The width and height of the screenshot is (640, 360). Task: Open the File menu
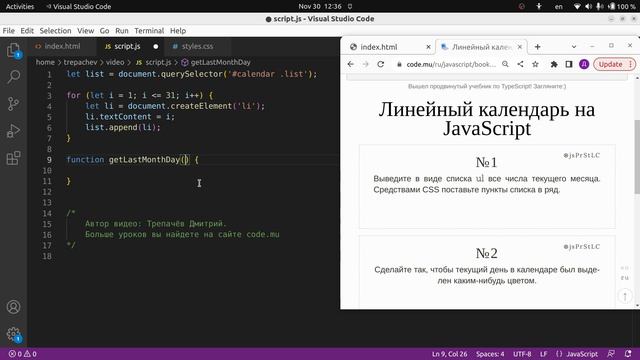9,31
